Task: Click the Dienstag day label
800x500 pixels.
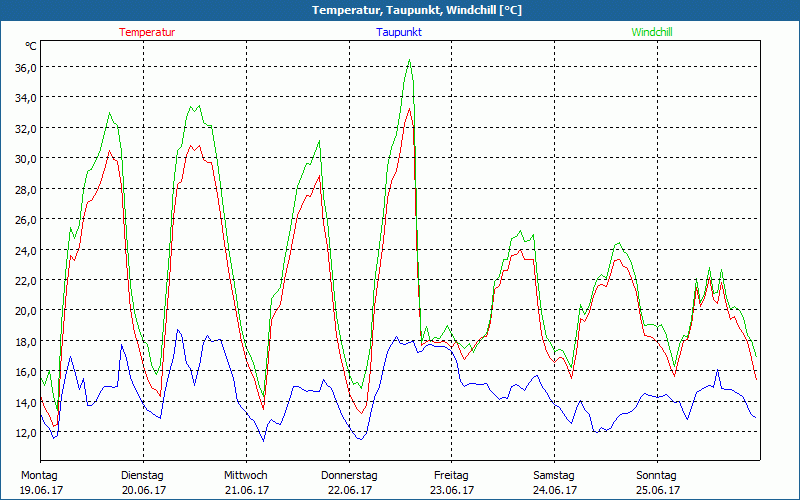Action: pyautogui.click(x=142, y=476)
